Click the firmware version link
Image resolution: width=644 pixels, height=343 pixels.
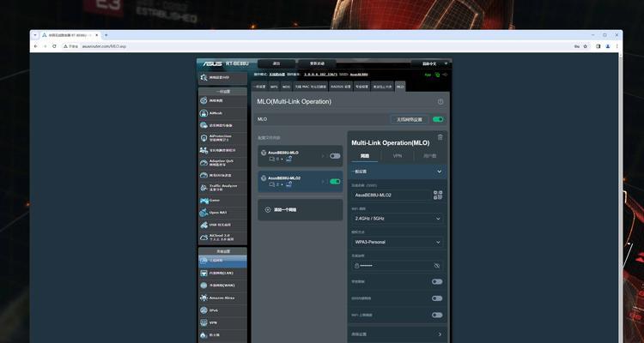click(x=321, y=75)
